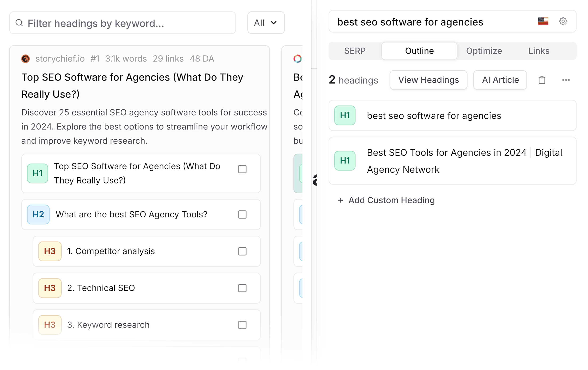The image size is (588, 370).
Task: Open the three-dots more options menu
Action: pyautogui.click(x=565, y=80)
